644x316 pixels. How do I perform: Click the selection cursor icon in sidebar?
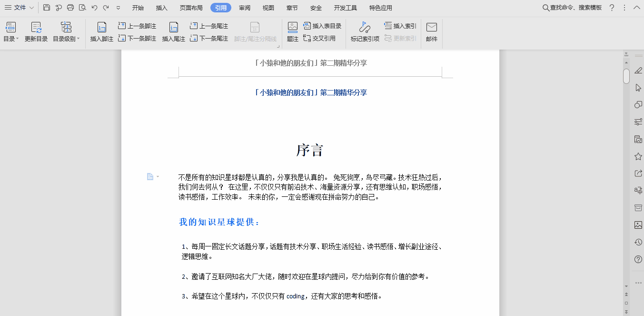click(x=638, y=88)
